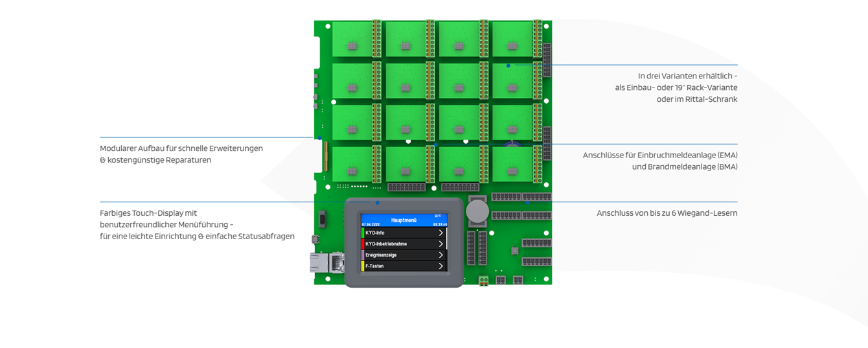The height and width of the screenshot is (348, 868).
Task: Click the hotspot dot on the touch-display frame
Action: pos(377,203)
